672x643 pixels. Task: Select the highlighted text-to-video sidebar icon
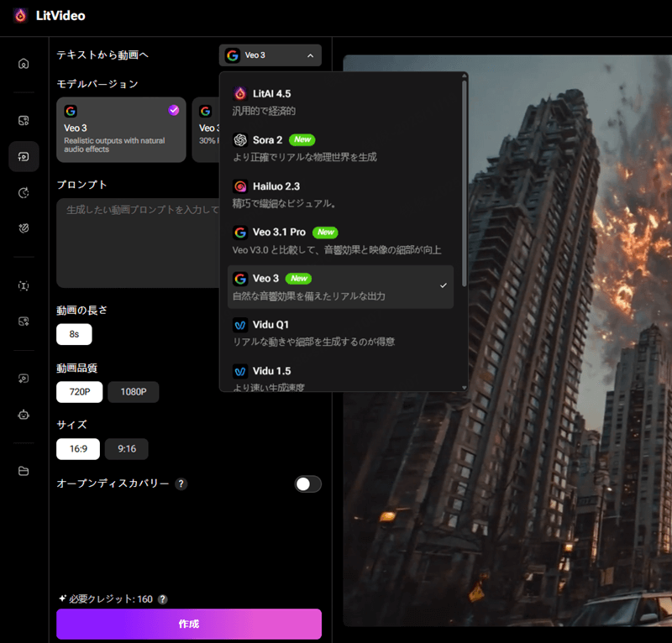click(24, 157)
